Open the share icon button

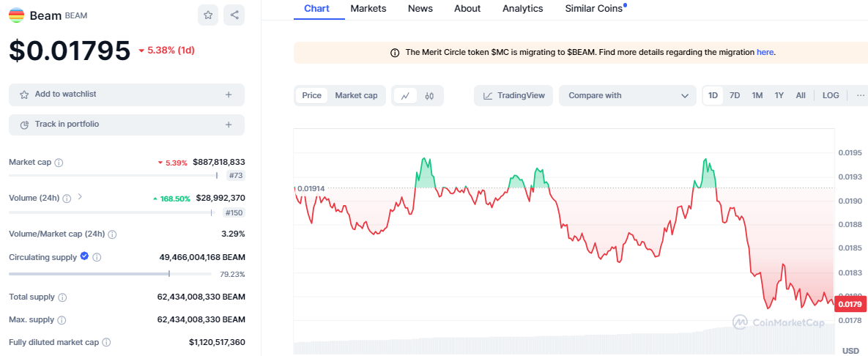234,15
